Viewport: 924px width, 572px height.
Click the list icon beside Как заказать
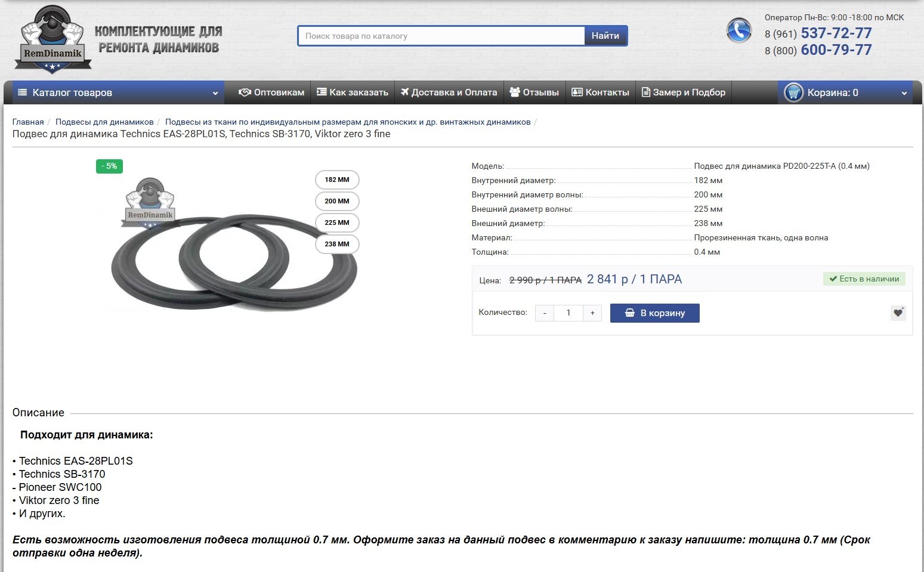point(322,92)
